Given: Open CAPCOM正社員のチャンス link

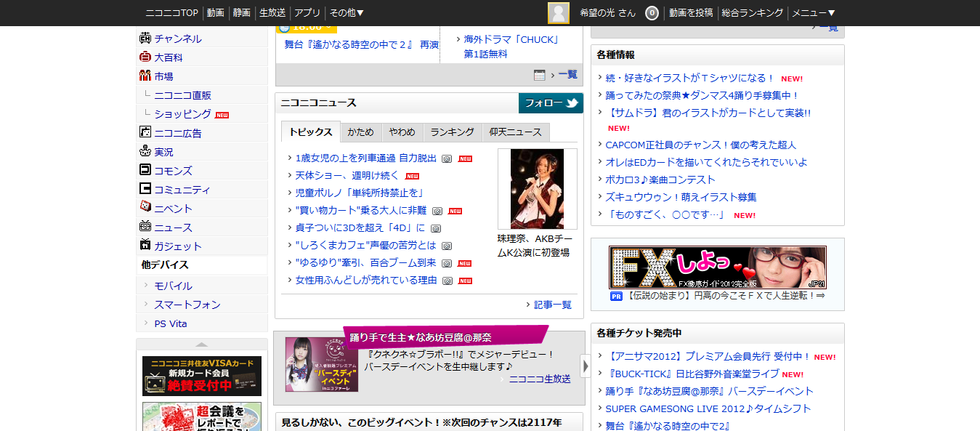Looking at the screenshot, I should (701, 145).
